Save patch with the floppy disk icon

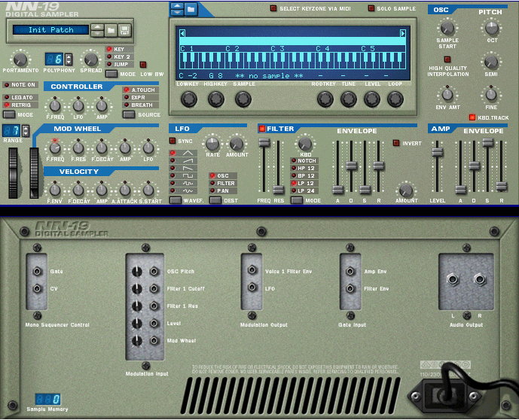point(125,30)
